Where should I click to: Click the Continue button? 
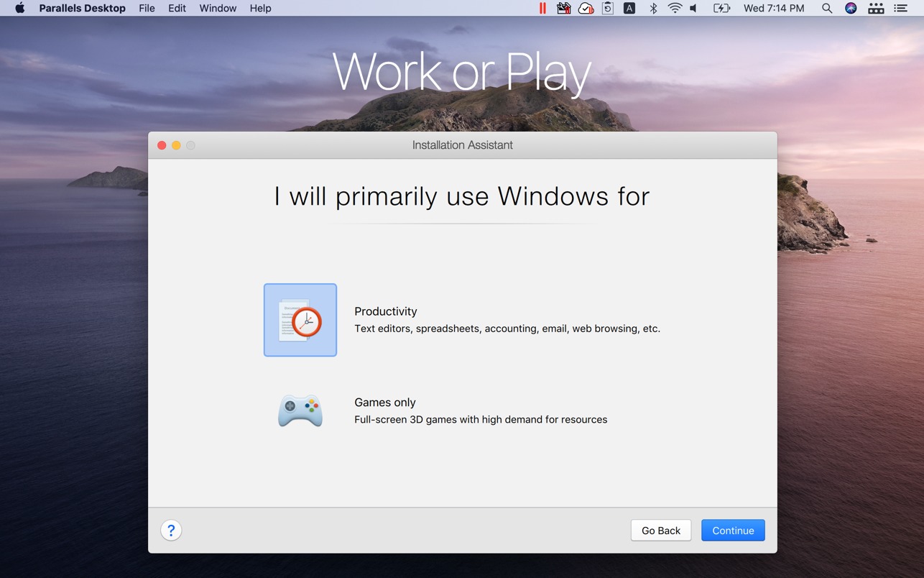[x=733, y=531]
